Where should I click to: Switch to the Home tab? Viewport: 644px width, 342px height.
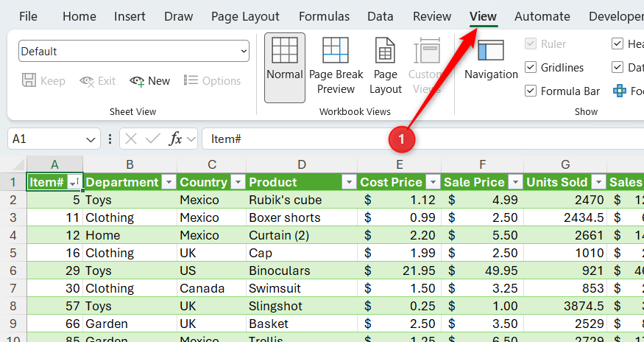(79, 16)
